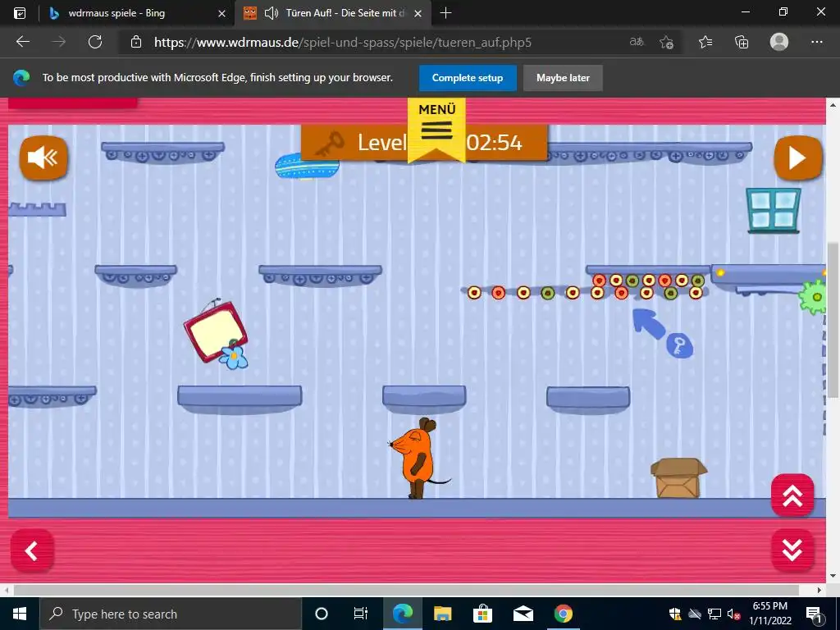Click the vertical scrollbar thumb
Image resolution: width=840 pixels, height=630 pixels.
(x=833, y=319)
